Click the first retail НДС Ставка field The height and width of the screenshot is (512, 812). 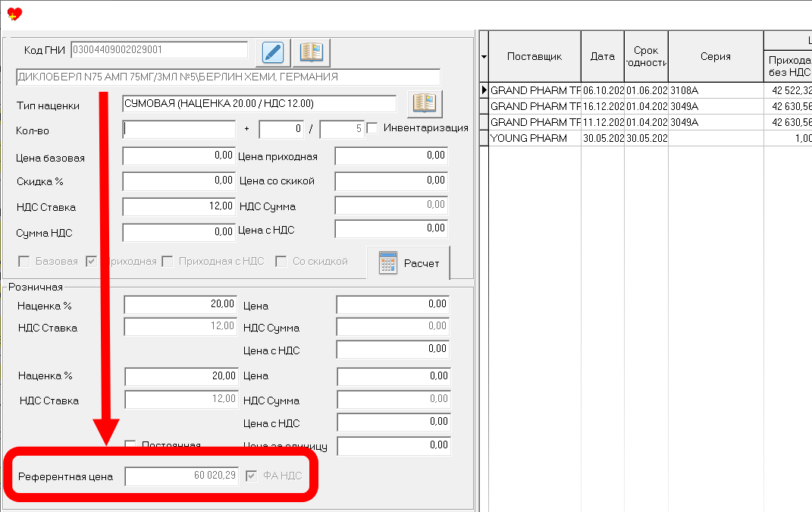(x=180, y=326)
